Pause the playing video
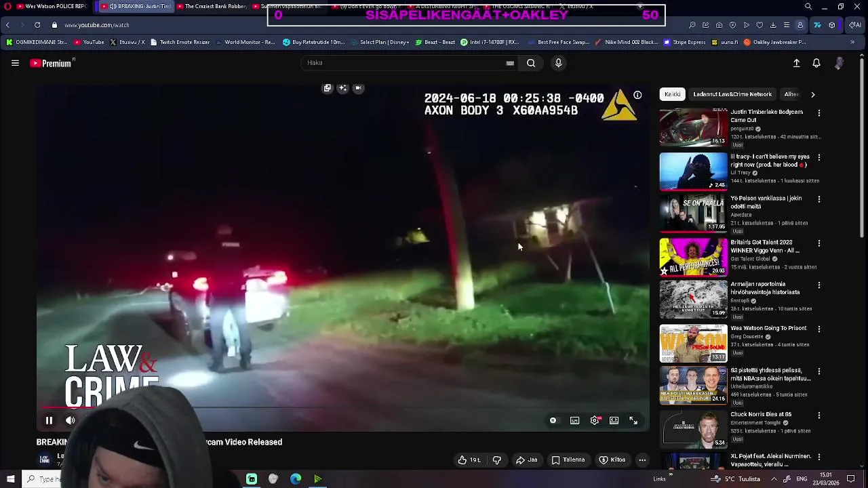The image size is (868, 488). [x=49, y=420]
